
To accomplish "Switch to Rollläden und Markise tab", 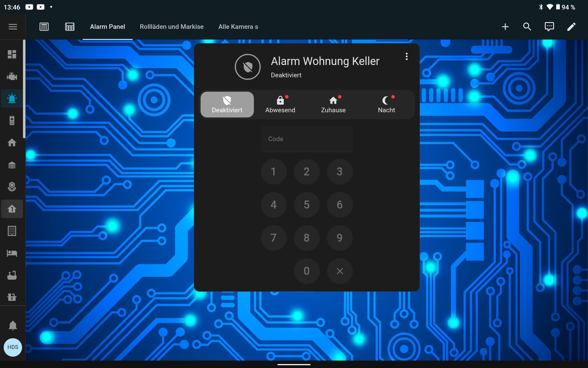I will pyautogui.click(x=171, y=27).
